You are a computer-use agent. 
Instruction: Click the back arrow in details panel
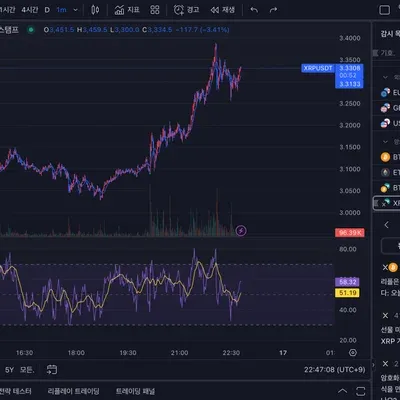pos(386,225)
